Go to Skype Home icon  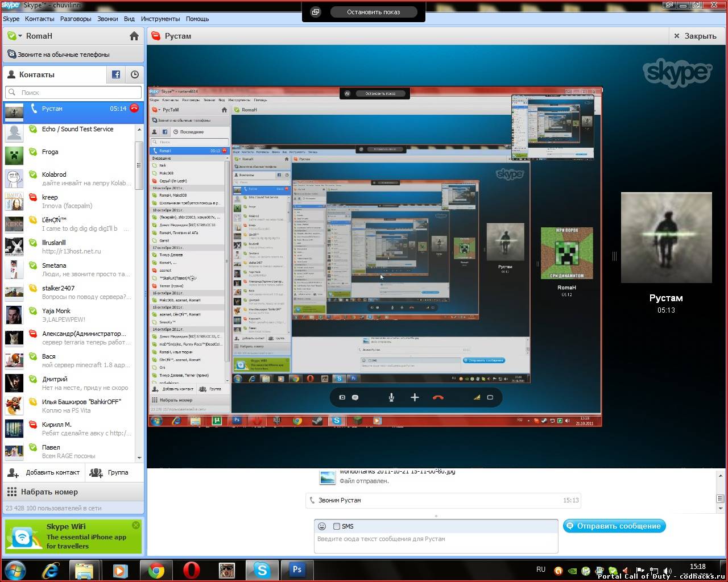[134, 36]
